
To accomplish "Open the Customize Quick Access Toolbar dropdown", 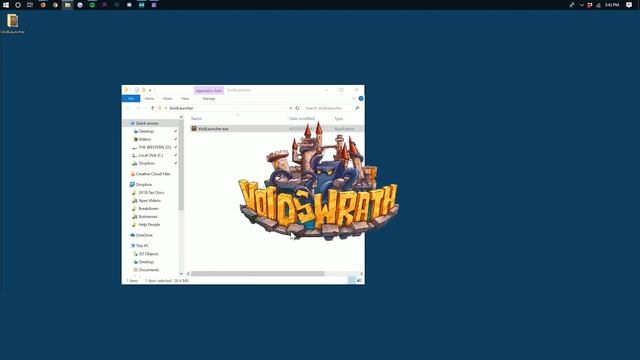I will coord(150,90).
